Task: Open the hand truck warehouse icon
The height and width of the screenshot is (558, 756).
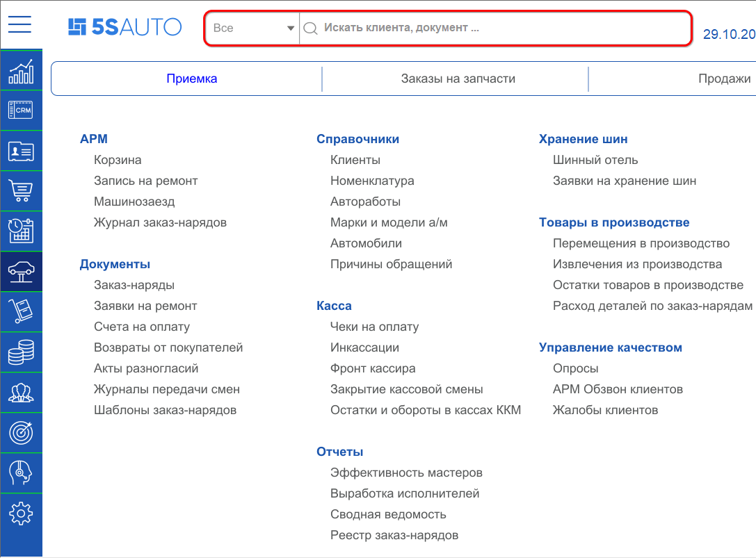Action: tap(21, 311)
